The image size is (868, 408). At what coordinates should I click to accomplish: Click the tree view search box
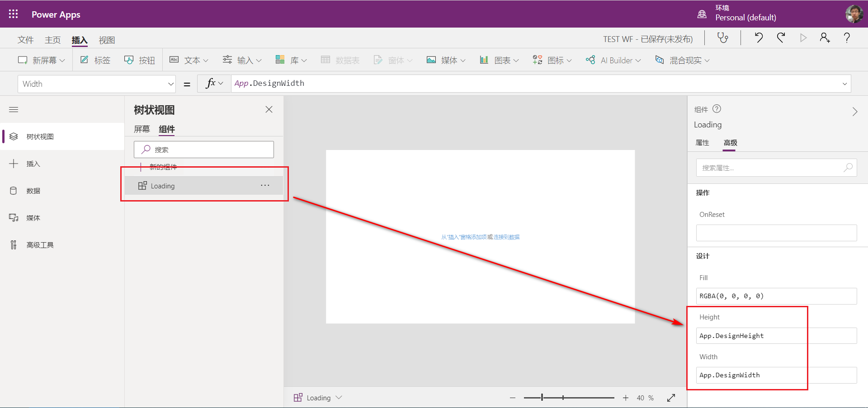[x=204, y=150]
